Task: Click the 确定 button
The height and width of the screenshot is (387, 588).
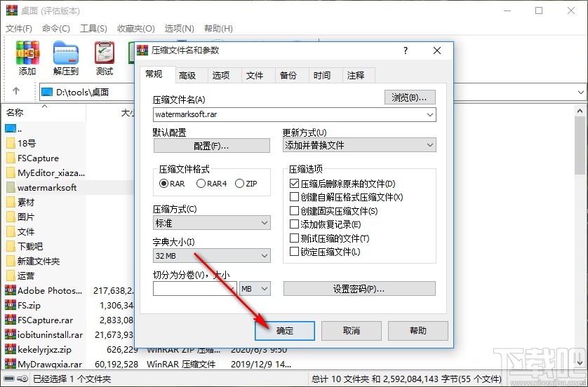Action: pyautogui.click(x=285, y=331)
